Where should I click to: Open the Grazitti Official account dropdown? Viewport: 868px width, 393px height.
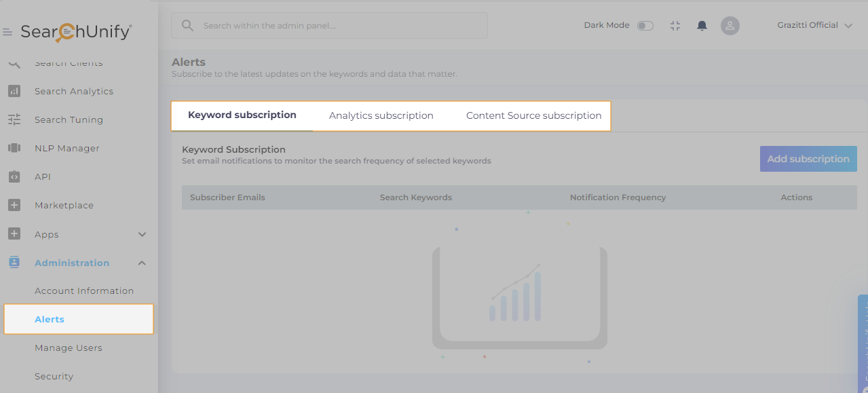[814, 25]
